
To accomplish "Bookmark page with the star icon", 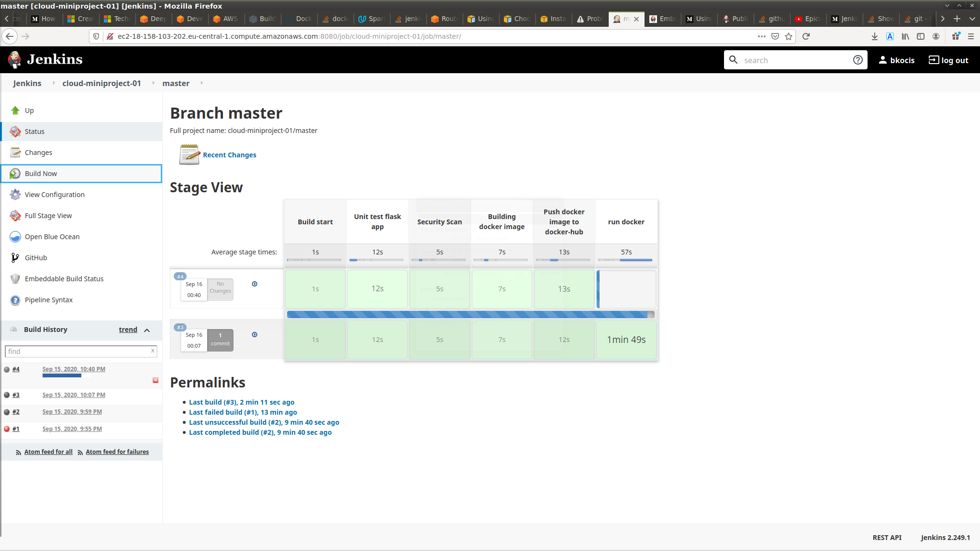I will pos(789,36).
